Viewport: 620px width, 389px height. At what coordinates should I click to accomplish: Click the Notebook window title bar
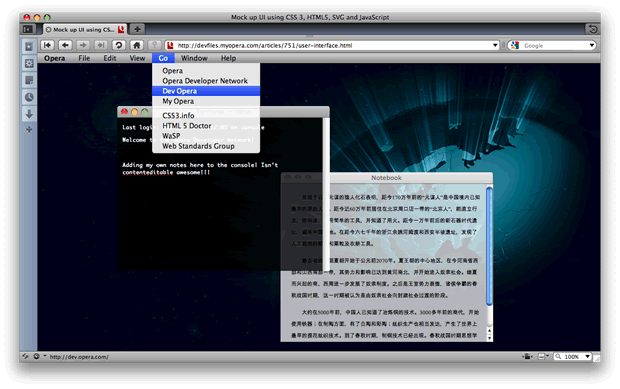(x=387, y=178)
